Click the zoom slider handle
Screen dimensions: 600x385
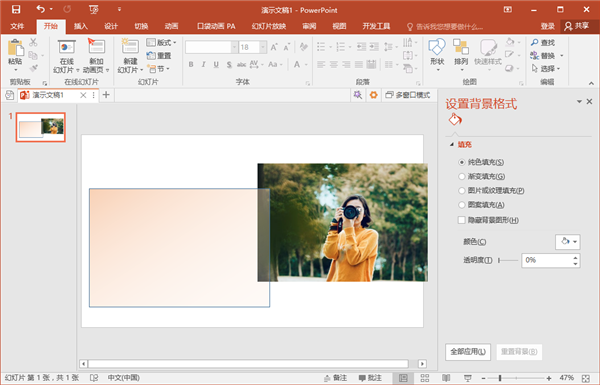500,378
